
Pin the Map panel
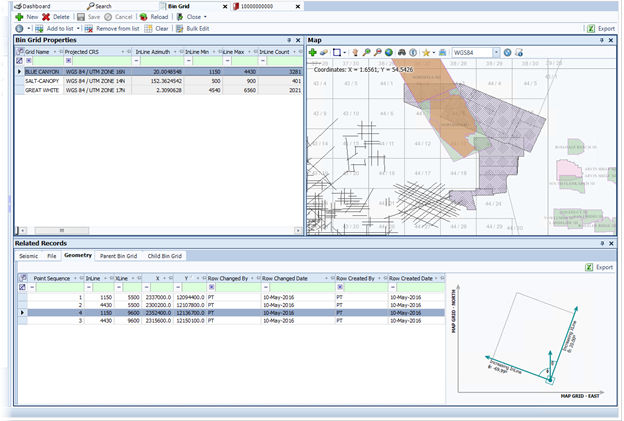[602, 40]
